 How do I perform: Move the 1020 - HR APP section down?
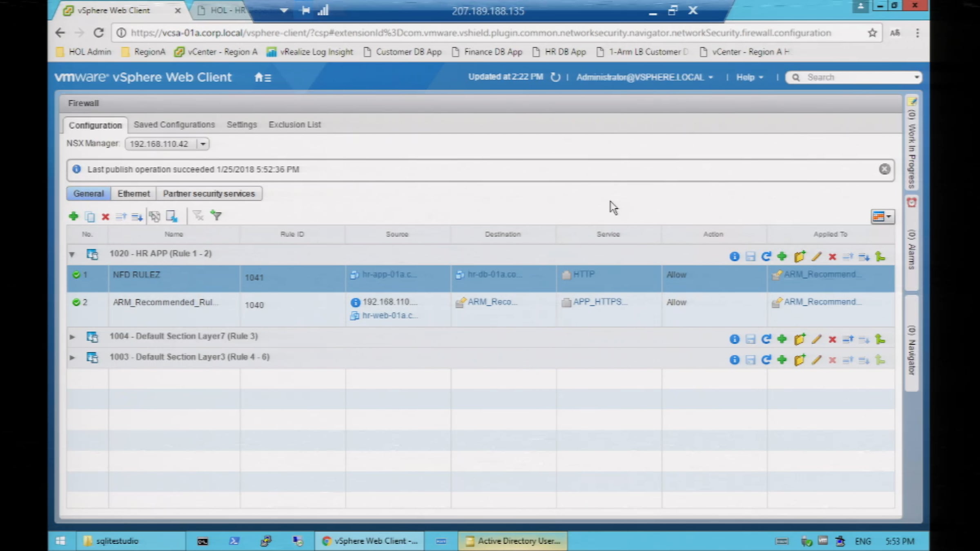point(864,257)
